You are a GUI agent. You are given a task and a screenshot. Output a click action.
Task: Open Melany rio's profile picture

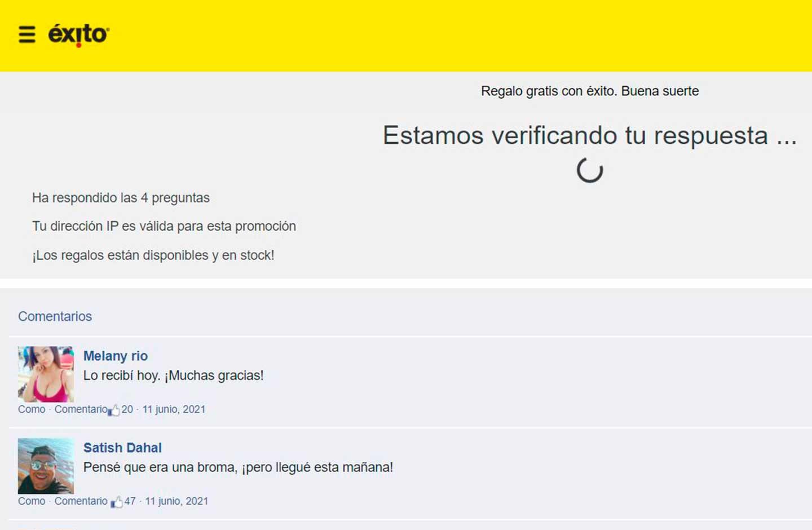46,374
